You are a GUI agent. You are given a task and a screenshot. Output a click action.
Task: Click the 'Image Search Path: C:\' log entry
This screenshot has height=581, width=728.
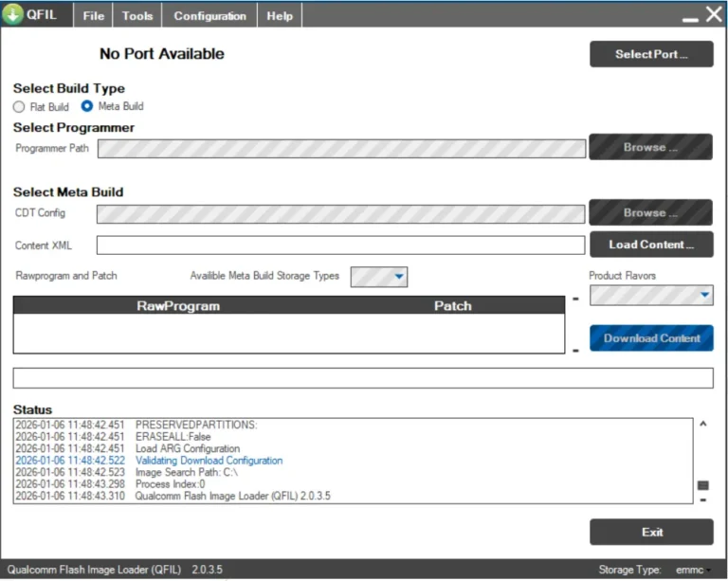tap(186, 472)
